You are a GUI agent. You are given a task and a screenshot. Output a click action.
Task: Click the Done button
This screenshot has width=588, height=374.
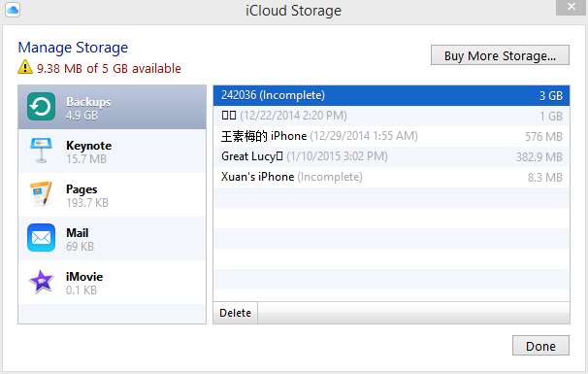point(540,346)
